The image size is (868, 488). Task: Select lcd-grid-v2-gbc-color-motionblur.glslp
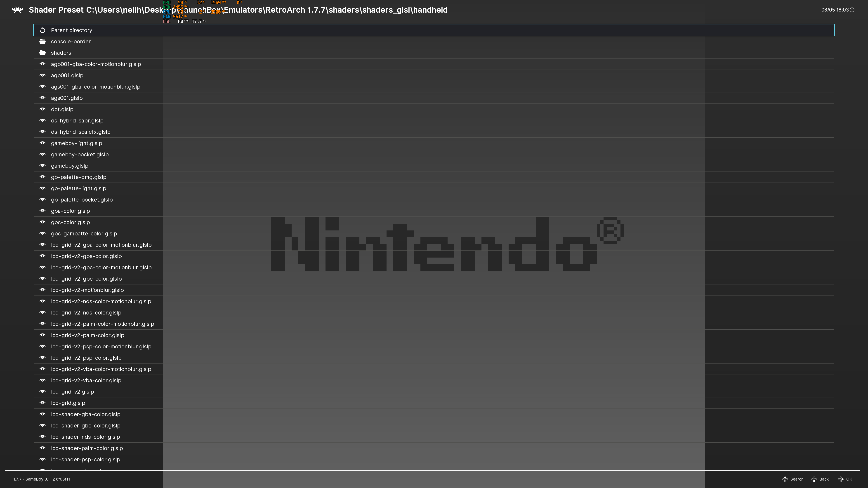pos(434,267)
